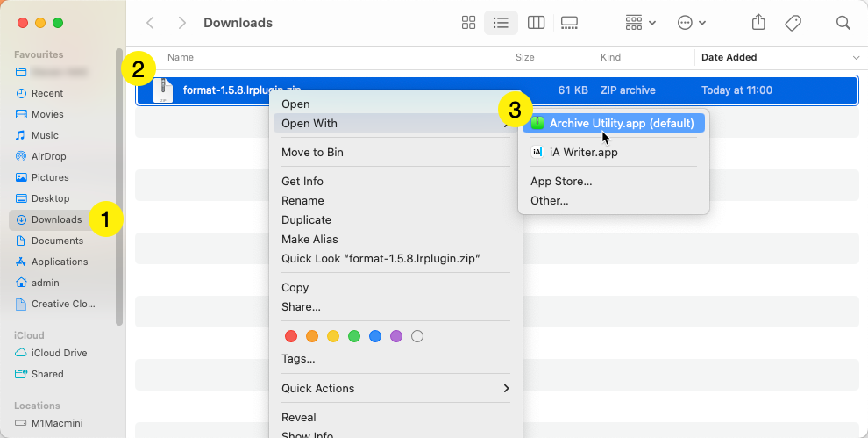
Task: Click the ZIP file icon of format-1.5.8
Action: (x=163, y=90)
